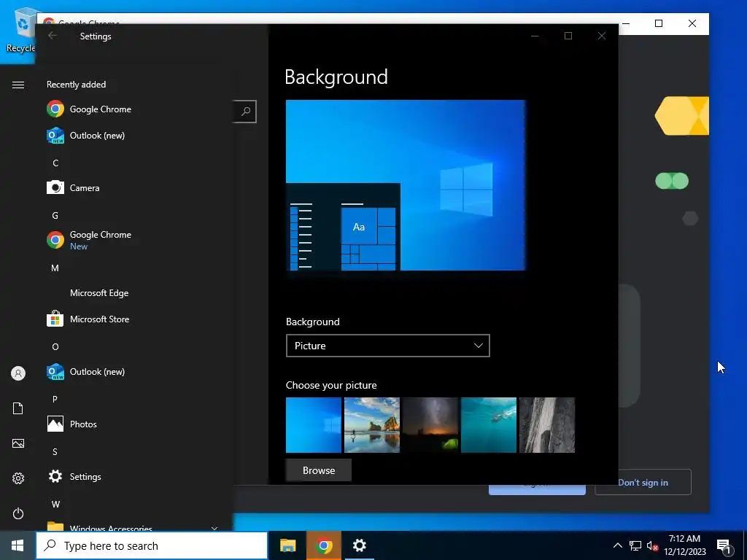This screenshot has width=747, height=560.
Task: Switch to Chrome on the taskbar
Action: pyautogui.click(x=323, y=545)
